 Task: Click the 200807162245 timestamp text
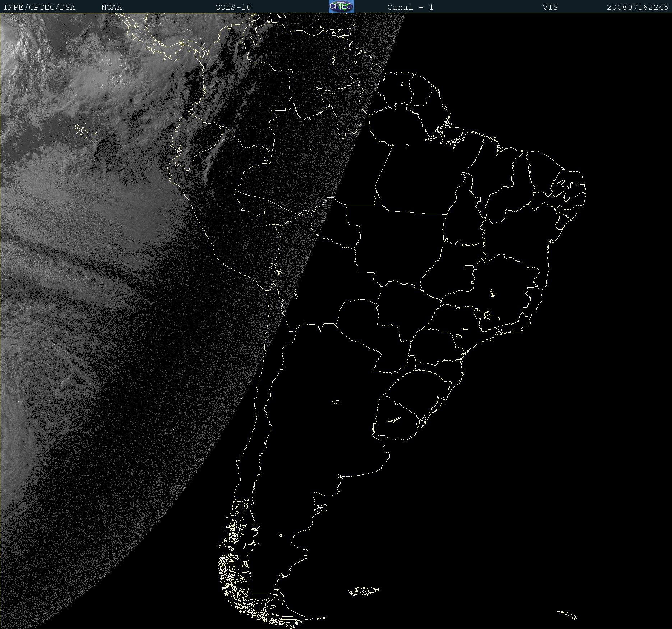coord(638,7)
